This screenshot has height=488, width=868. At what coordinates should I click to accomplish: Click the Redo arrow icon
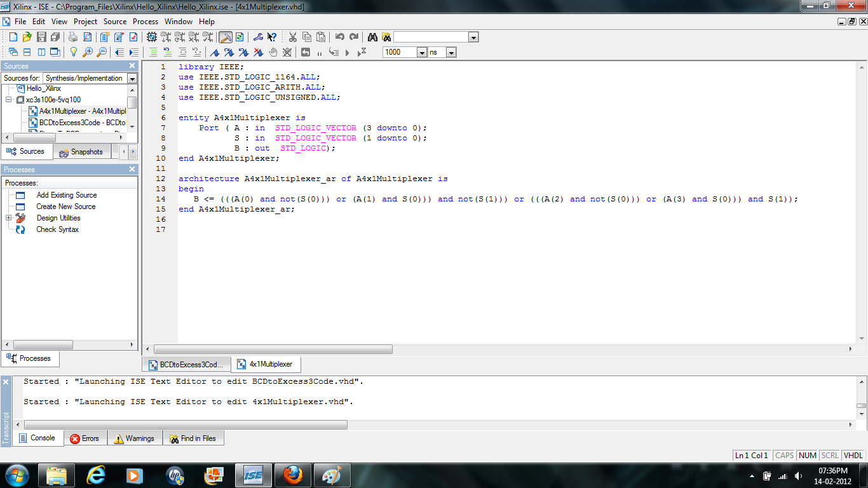tap(353, 37)
